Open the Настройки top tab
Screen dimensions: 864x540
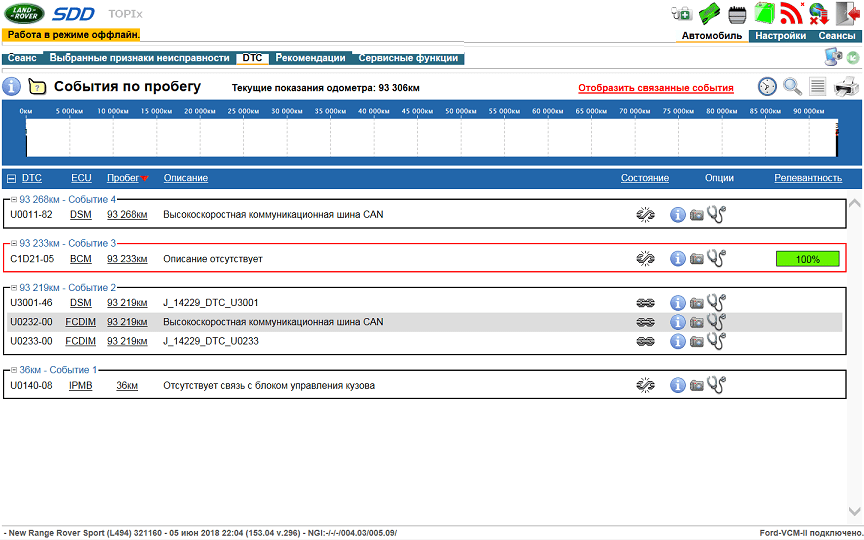780,36
